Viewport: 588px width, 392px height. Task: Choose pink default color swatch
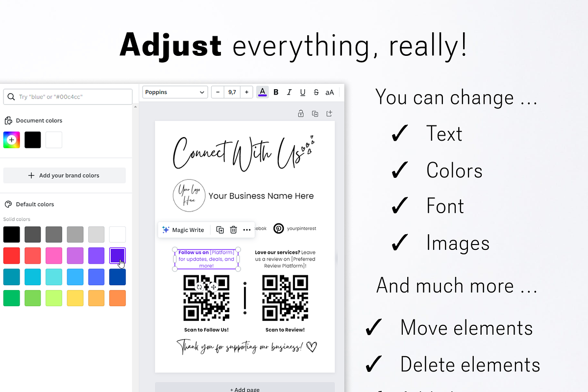[x=54, y=256]
